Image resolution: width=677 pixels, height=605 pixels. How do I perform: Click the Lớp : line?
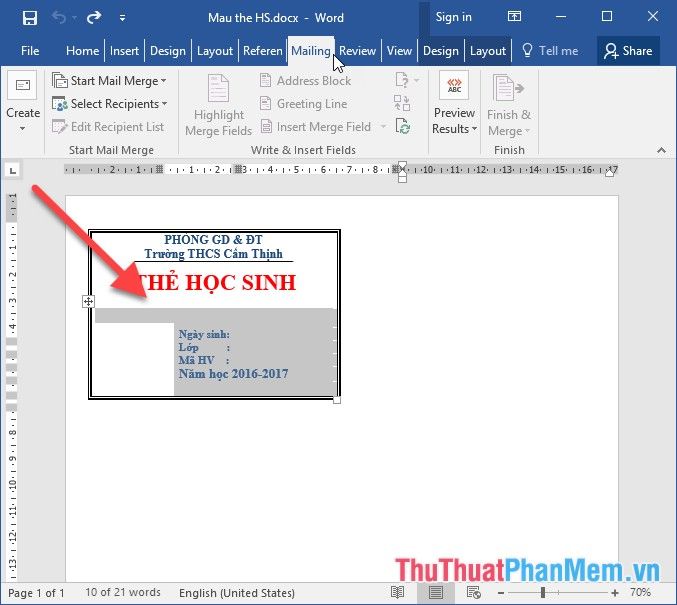[x=204, y=347]
